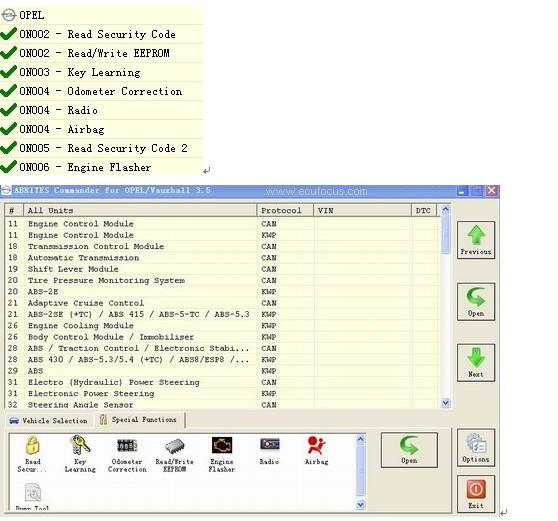Click ON002 - Read Security Code entry
Image resolution: width=558 pixels, height=521 pixels.
(x=101, y=34)
